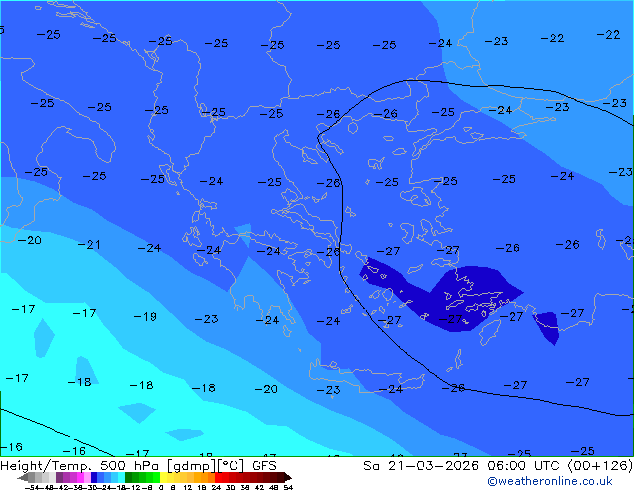The width and height of the screenshot is (634, 490).
Task: Click the '54' label at legend's right end
Action: click(288, 487)
